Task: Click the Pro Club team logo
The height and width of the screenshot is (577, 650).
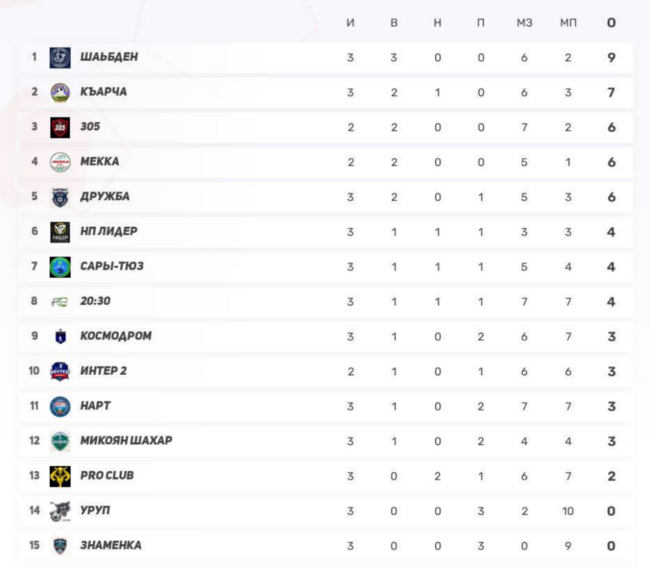Action: coord(61,476)
